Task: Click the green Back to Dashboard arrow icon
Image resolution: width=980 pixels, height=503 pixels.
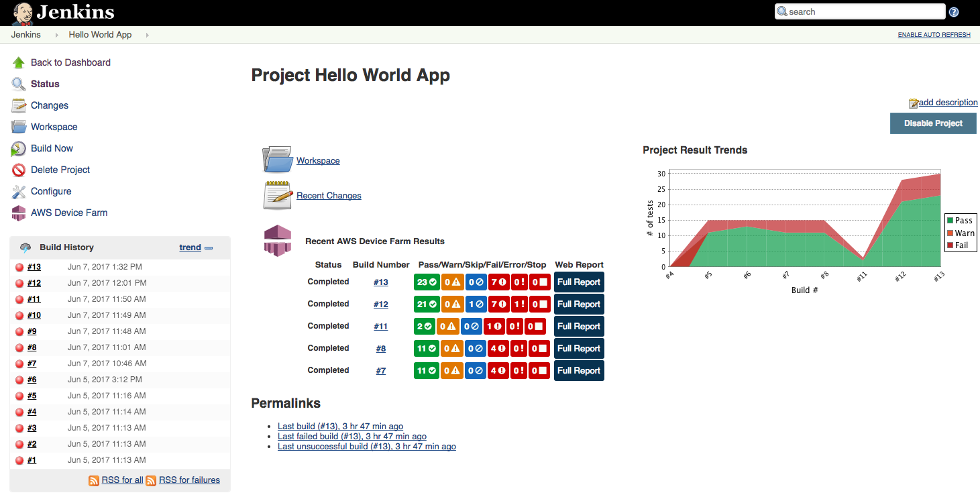Action: (19, 62)
